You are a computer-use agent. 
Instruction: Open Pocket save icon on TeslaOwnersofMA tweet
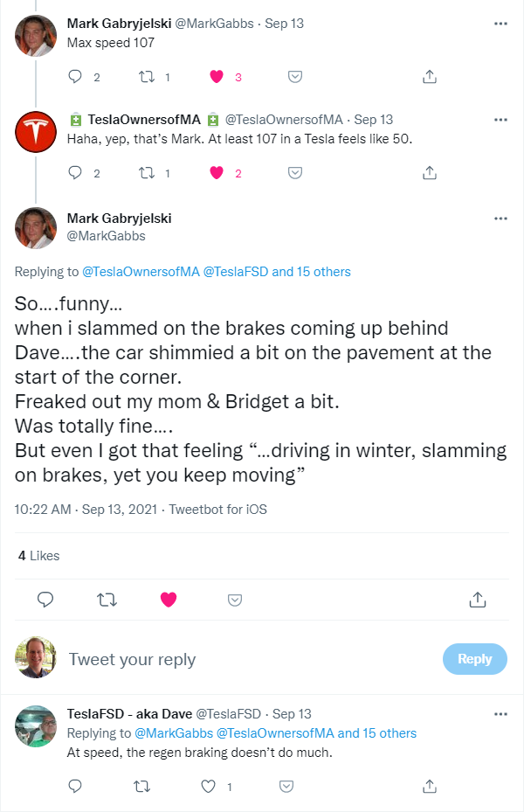295,173
